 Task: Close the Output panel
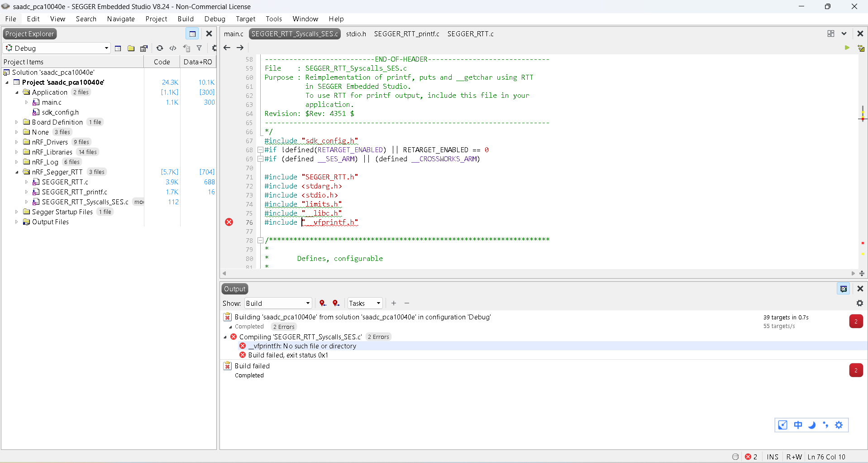click(x=860, y=289)
